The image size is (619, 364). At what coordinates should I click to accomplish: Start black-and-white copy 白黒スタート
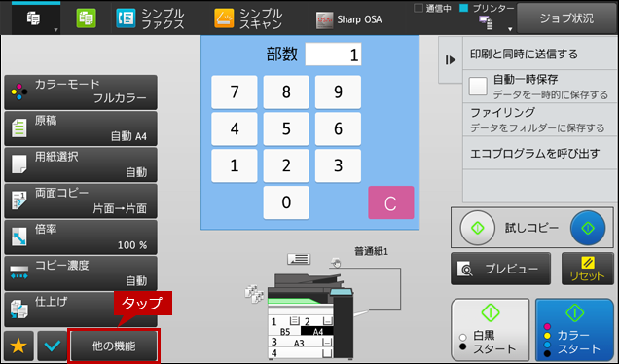490,330
